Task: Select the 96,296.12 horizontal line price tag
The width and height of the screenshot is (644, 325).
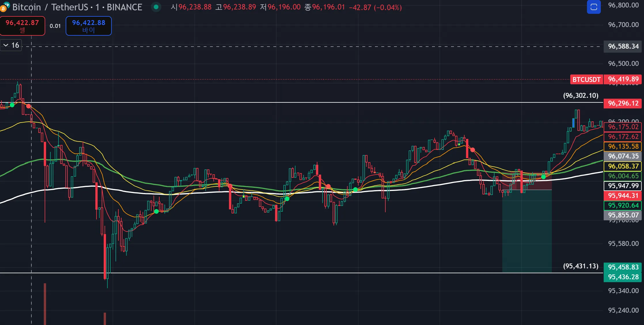Action: point(623,103)
